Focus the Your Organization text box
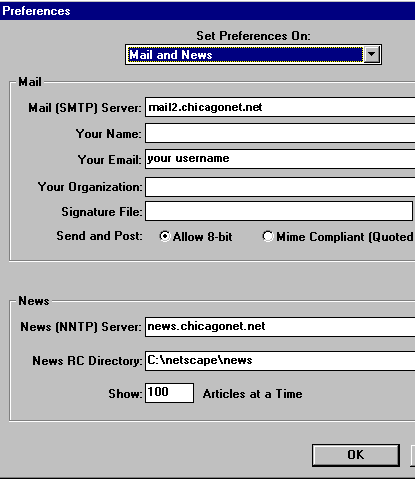 (x=280, y=187)
